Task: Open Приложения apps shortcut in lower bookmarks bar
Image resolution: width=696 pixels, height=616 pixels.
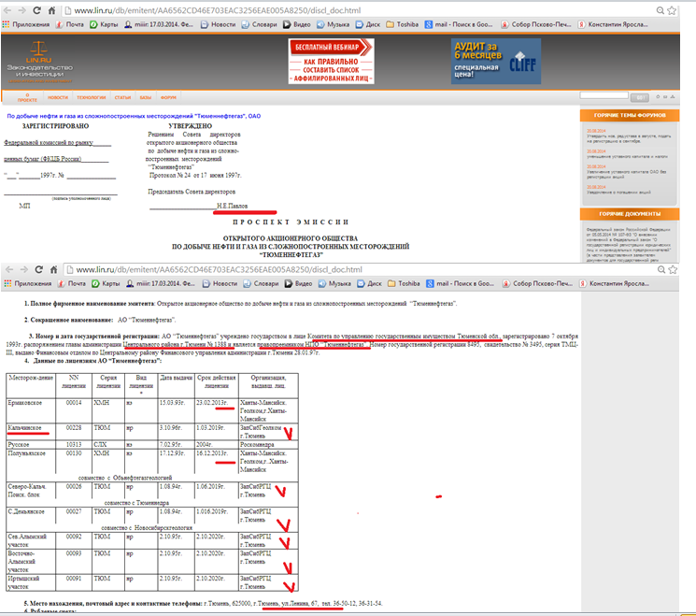Action: tap(27, 283)
